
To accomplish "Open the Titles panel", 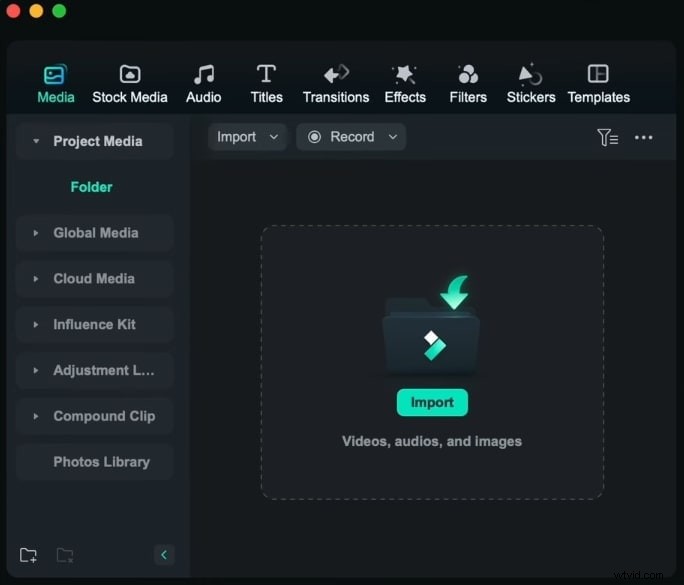I will click(266, 84).
